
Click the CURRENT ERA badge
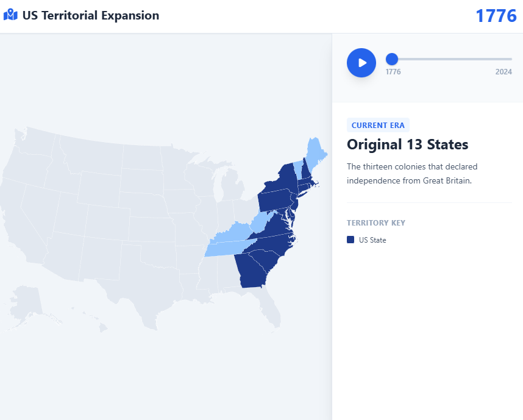click(378, 125)
